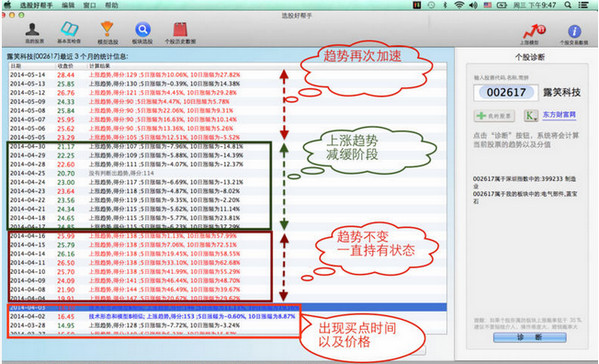Select the 2014-04-08 row
Screen dimensions: 599x364
[x=228, y=290]
